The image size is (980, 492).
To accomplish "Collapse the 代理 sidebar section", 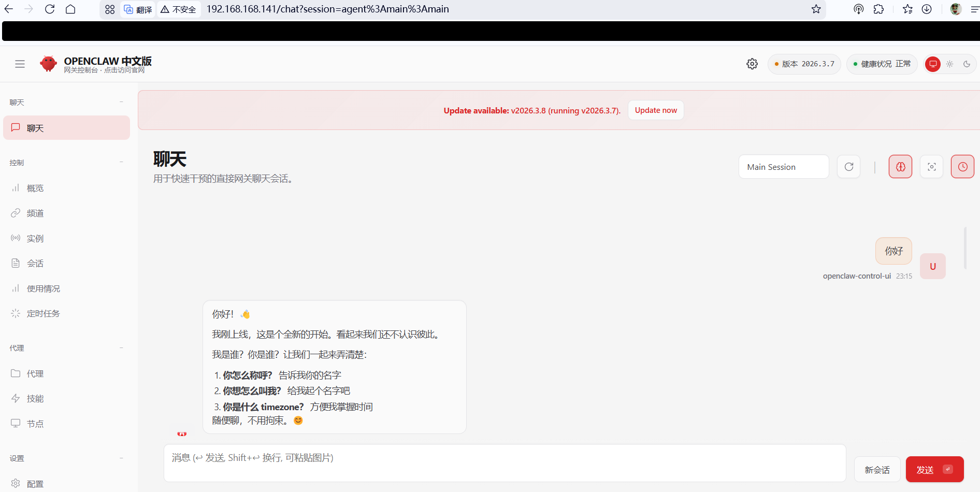I will point(121,348).
